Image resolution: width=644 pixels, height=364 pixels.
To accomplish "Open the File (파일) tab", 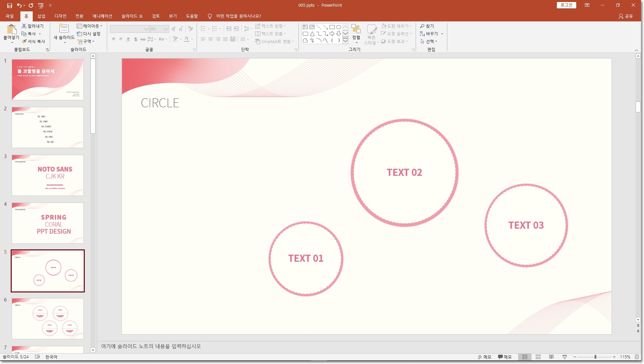I will pyautogui.click(x=10, y=16).
